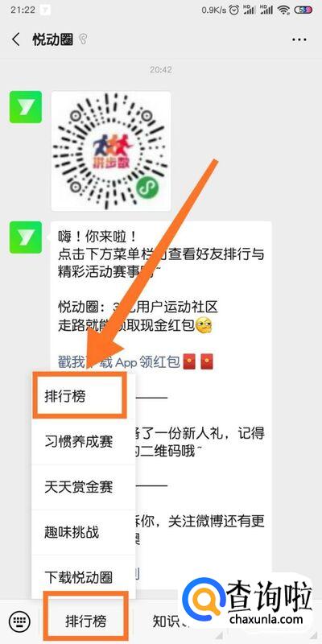Open the three-dots more options menu

(299, 39)
